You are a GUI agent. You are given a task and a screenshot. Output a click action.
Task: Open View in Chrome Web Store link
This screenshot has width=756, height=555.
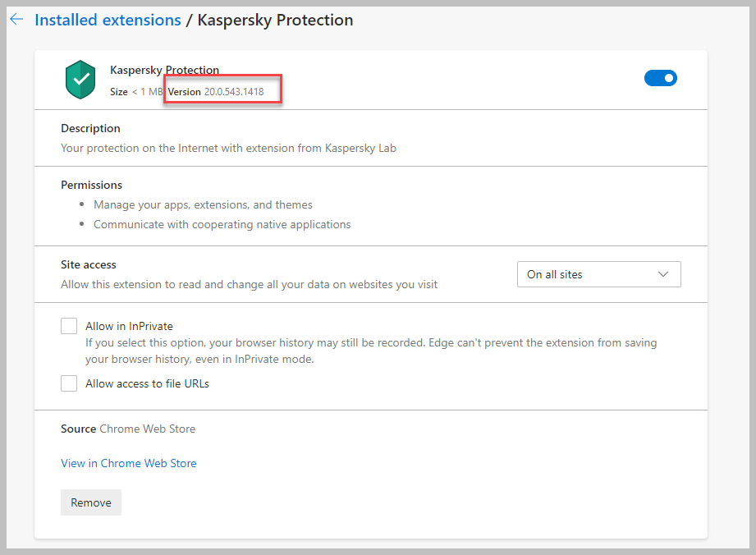point(129,463)
